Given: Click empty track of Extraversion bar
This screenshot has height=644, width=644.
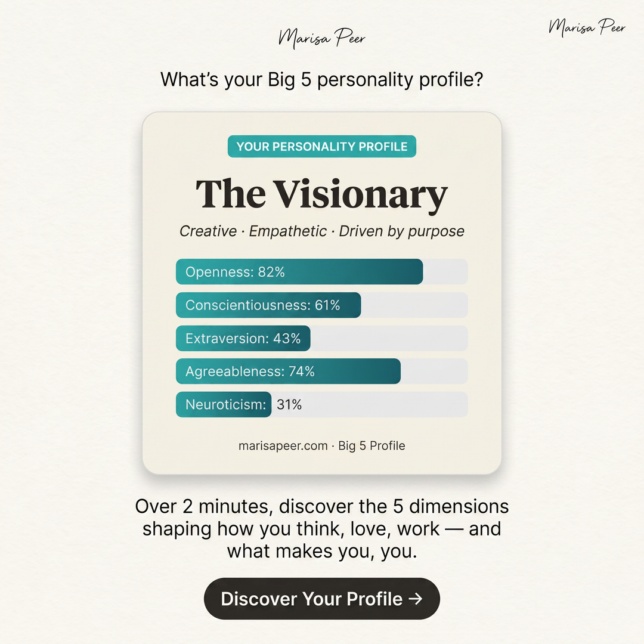Looking at the screenshot, I should (389, 338).
